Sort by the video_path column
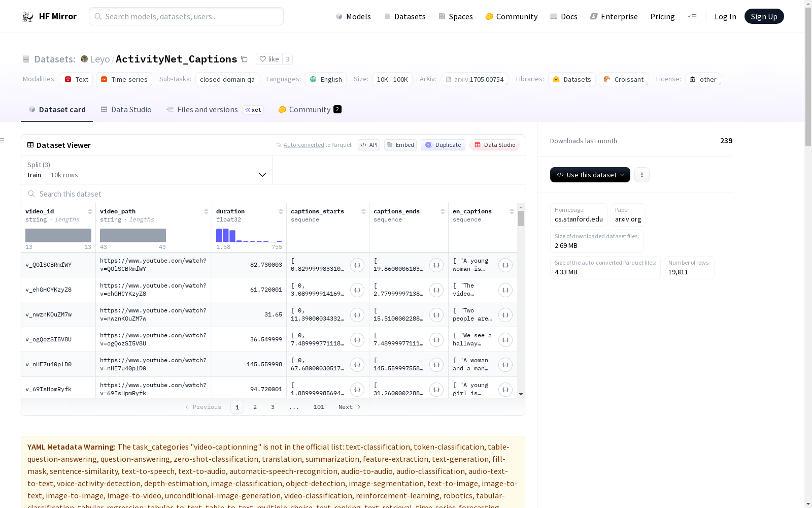 tap(206, 211)
